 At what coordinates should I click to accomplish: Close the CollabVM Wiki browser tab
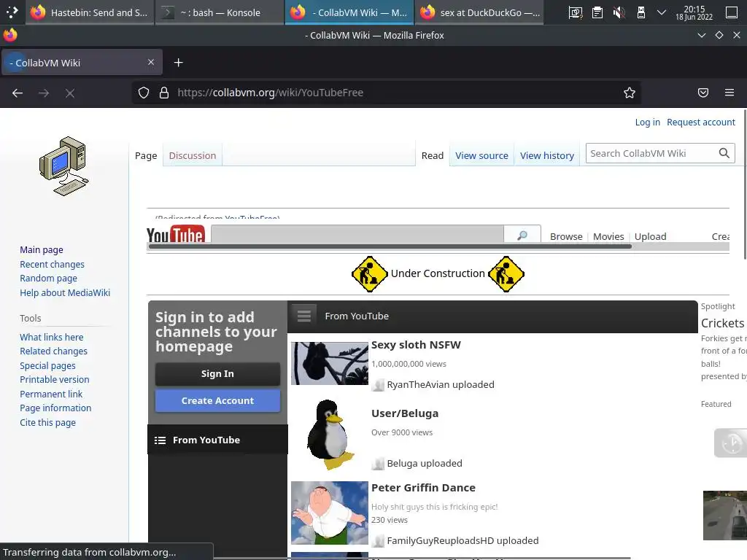(x=151, y=63)
